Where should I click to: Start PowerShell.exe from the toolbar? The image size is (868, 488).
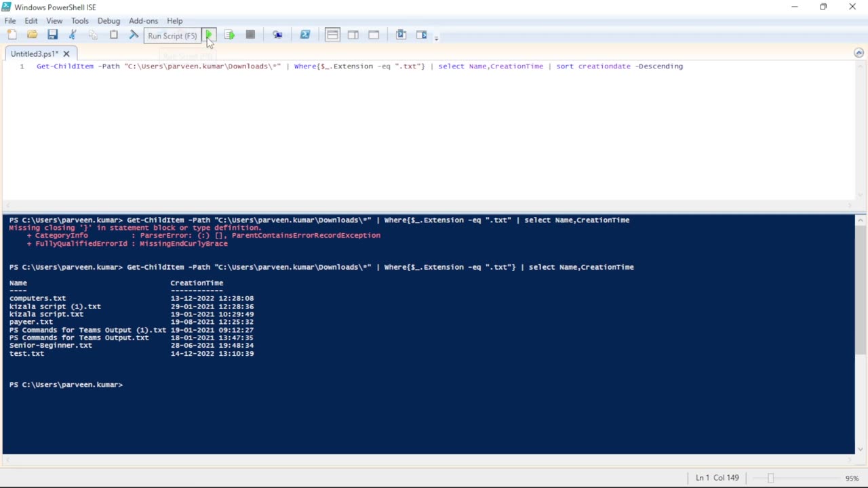click(305, 35)
